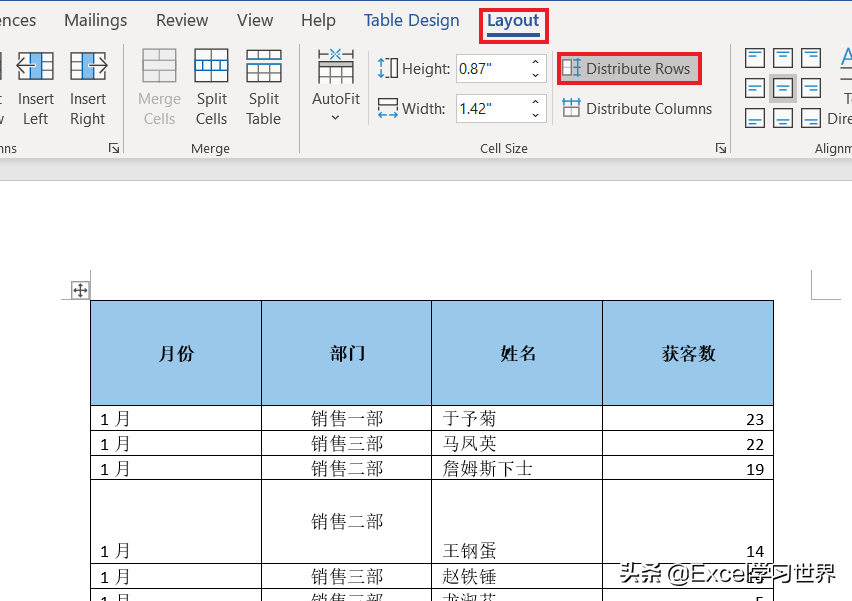Open the Mailings tab
This screenshot has width=852, height=601.
tap(96, 21)
